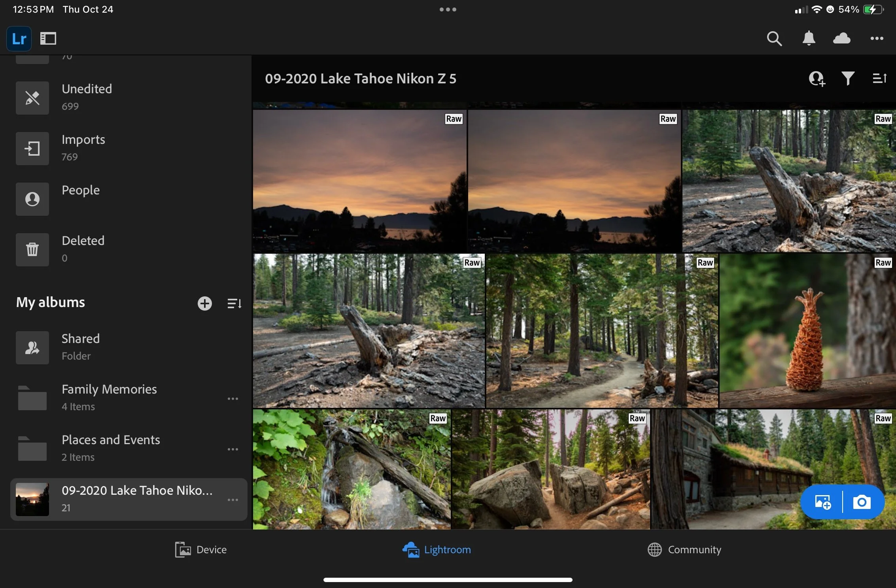Screen dimensions: 896x588
Task: Add new album with plus icon
Action: [204, 303]
